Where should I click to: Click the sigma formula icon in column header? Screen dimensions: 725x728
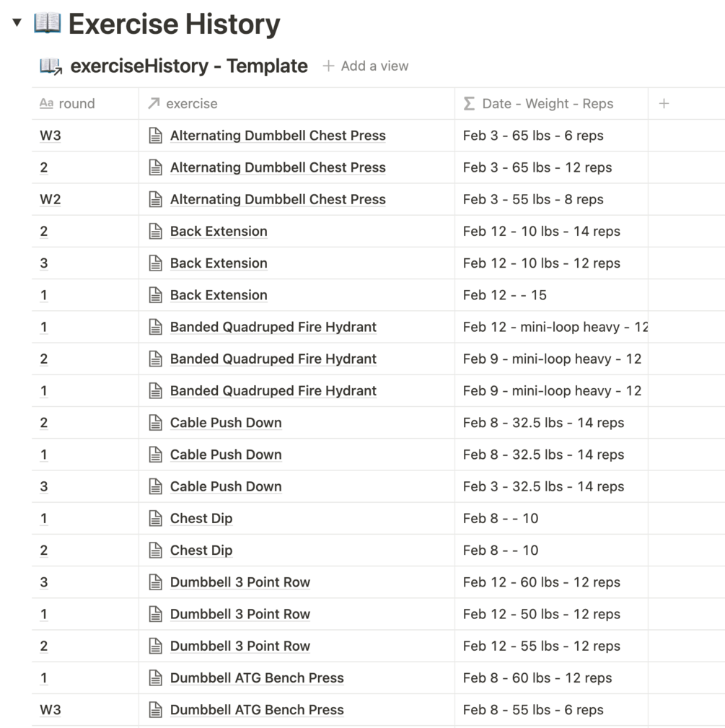pyautogui.click(x=469, y=104)
